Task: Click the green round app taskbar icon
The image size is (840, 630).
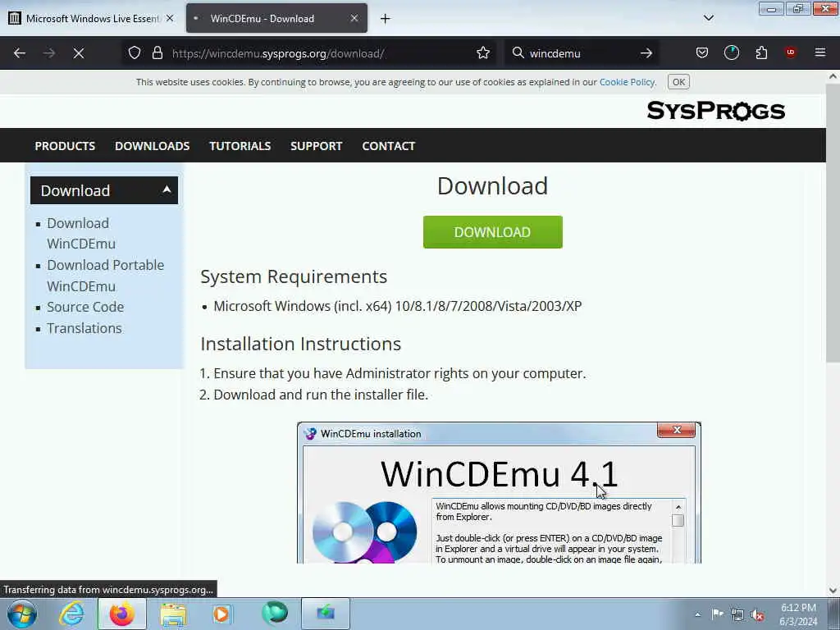Action: pyautogui.click(x=275, y=614)
